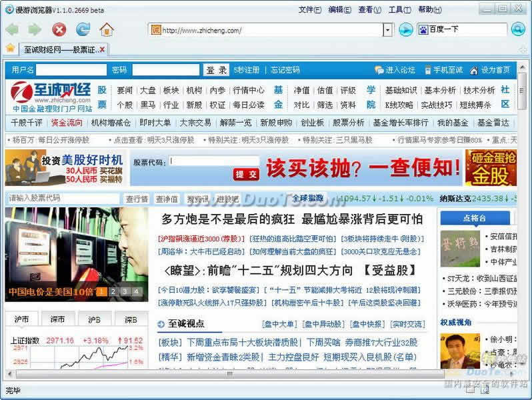Click the horizontal scrollbar at page bottom
The image size is (532, 400).
coord(230,373)
